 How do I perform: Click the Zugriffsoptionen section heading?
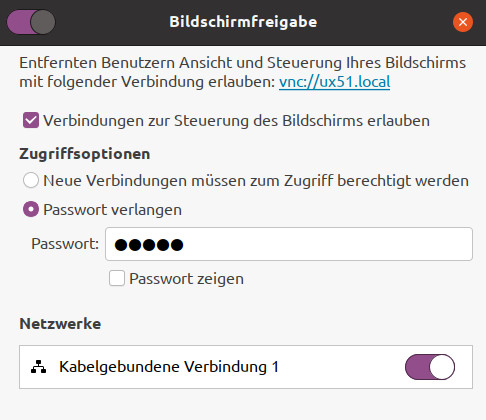tap(85, 154)
